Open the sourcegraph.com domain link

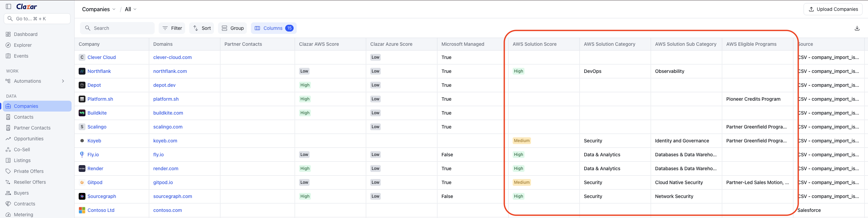click(173, 196)
